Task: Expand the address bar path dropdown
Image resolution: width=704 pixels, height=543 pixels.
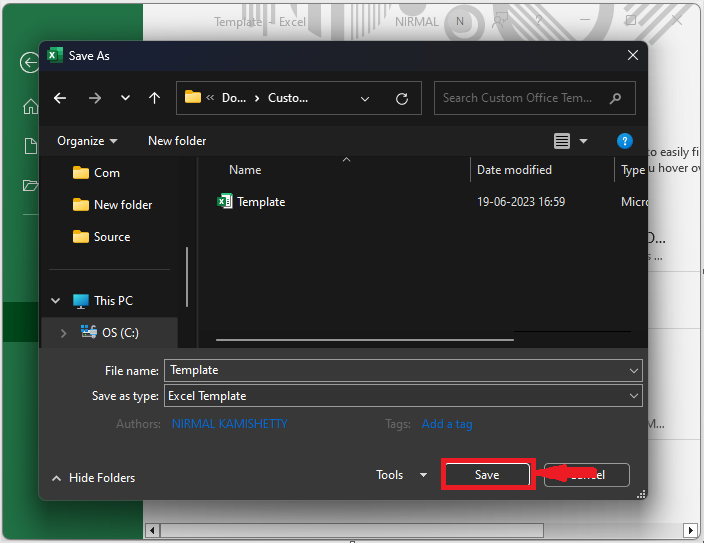Action: click(x=365, y=99)
